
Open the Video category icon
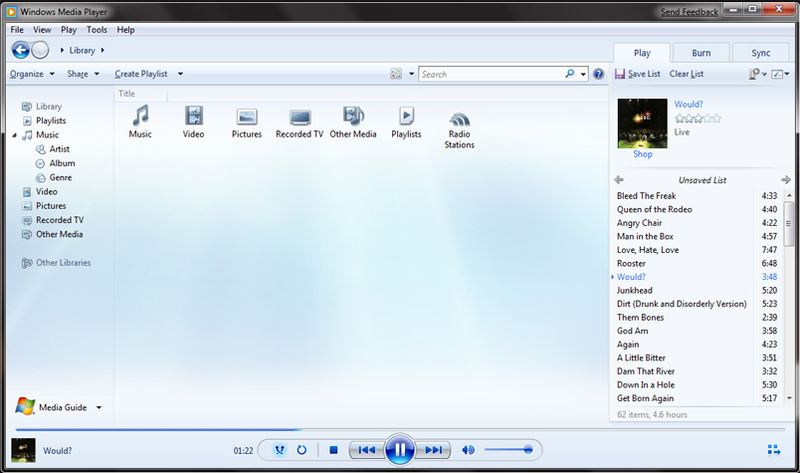pos(193,116)
